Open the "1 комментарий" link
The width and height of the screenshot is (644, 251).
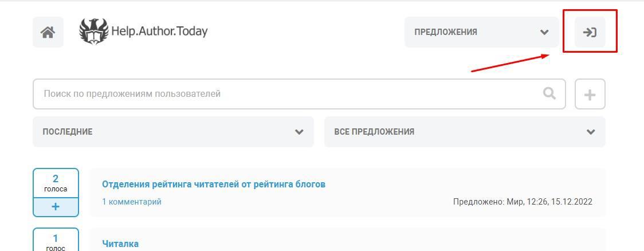tap(132, 202)
